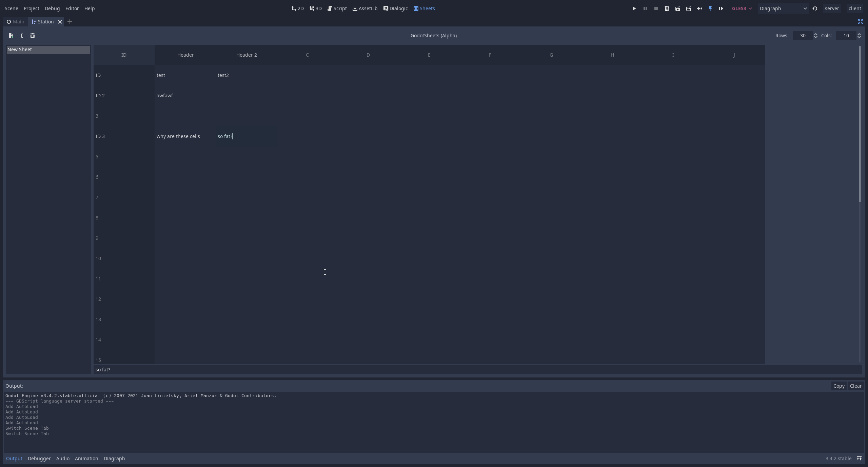Open the Diagraph dropdown
Viewport: 868px width, 467px height.
[783, 8]
